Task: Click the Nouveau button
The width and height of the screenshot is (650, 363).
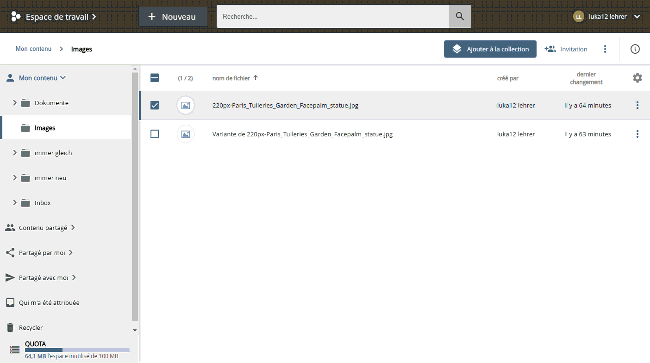Action: point(173,17)
